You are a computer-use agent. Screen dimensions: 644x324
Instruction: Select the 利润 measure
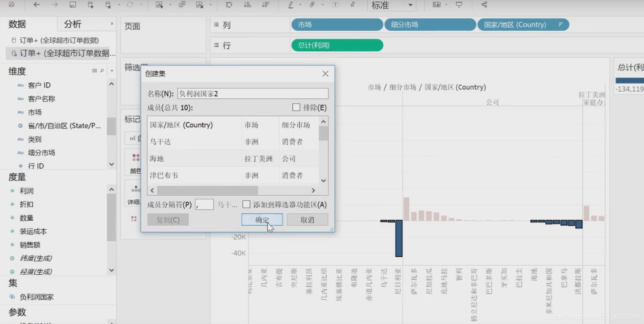[x=27, y=191]
